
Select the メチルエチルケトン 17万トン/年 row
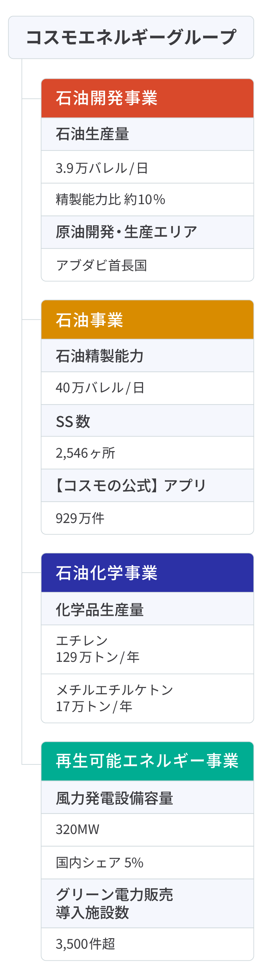pos(148,698)
